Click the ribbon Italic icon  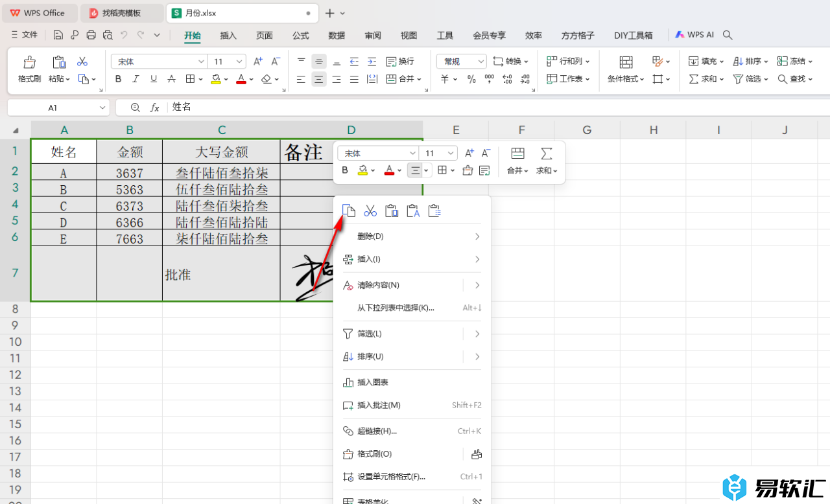(136, 79)
